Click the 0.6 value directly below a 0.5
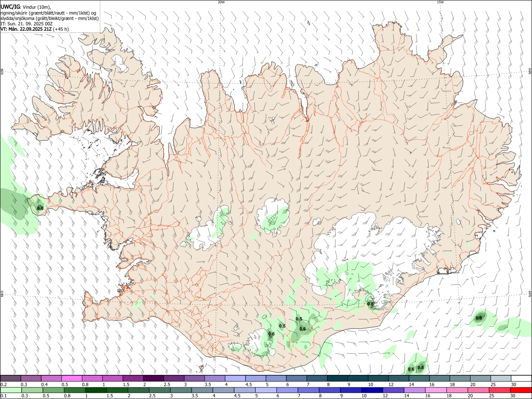 pos(303,329)
